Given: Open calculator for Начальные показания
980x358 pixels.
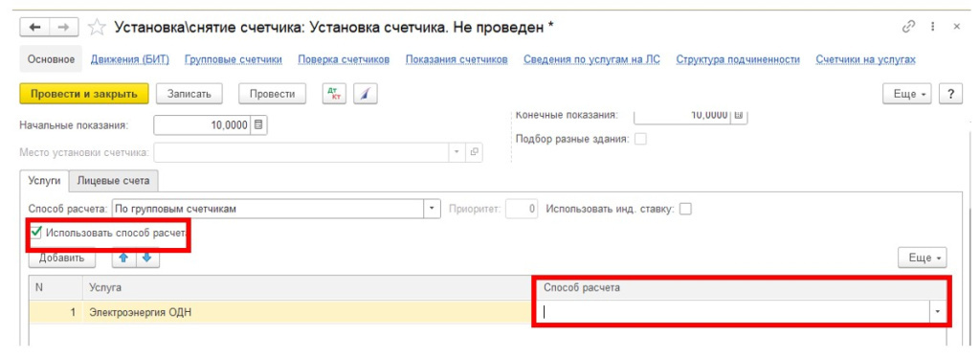Looking at the screenshot, I should [259, 125].
